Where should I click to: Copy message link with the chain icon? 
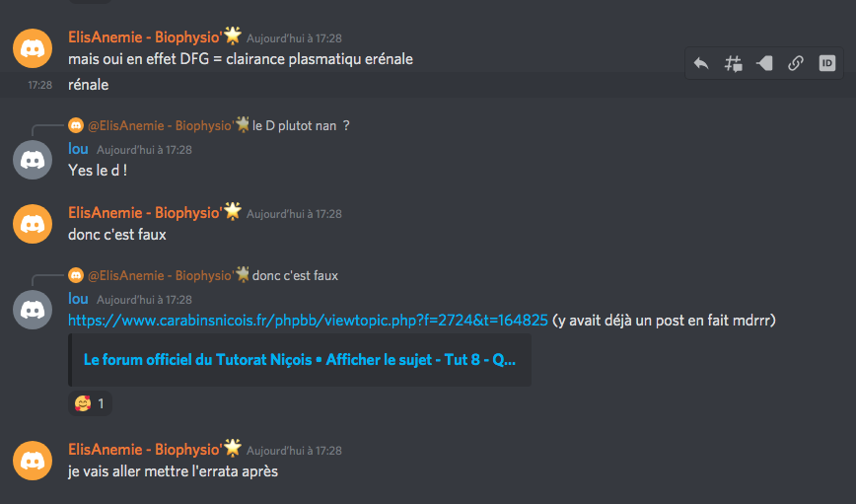coord(796,63)
